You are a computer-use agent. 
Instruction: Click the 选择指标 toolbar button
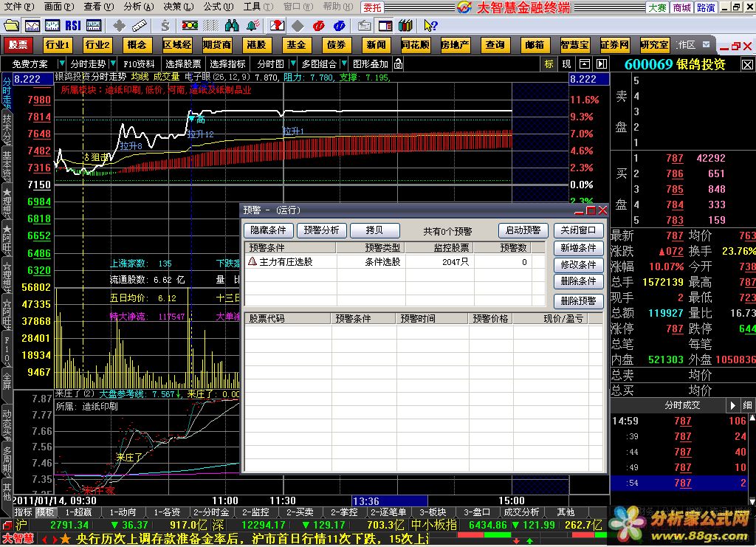[x=227, y=63]
